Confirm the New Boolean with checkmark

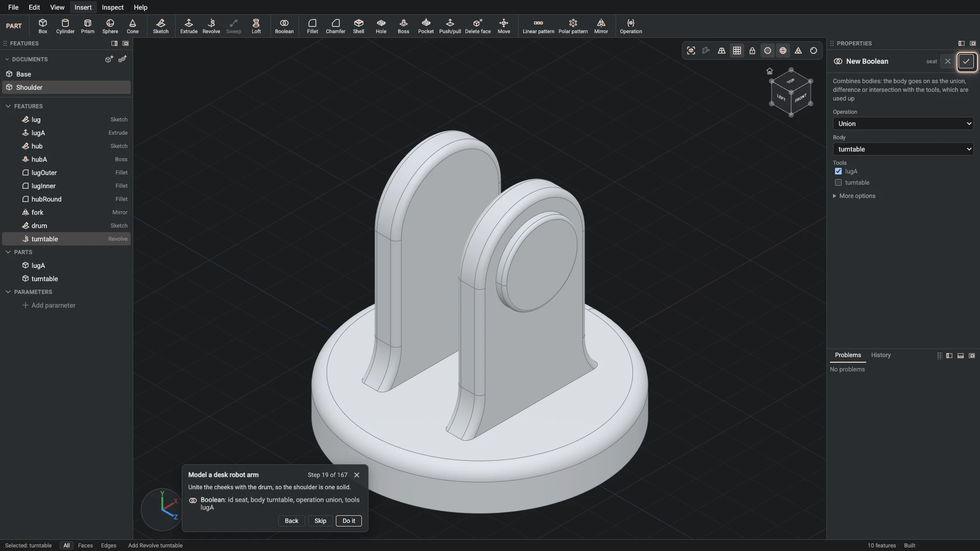click(x=966, y=61)
